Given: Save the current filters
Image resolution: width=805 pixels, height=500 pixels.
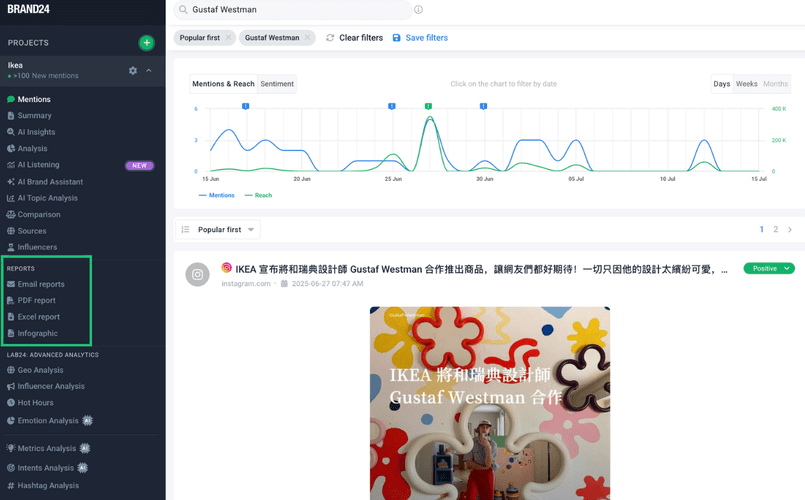Looking at the screenshot, I should [x=420, y=37].
